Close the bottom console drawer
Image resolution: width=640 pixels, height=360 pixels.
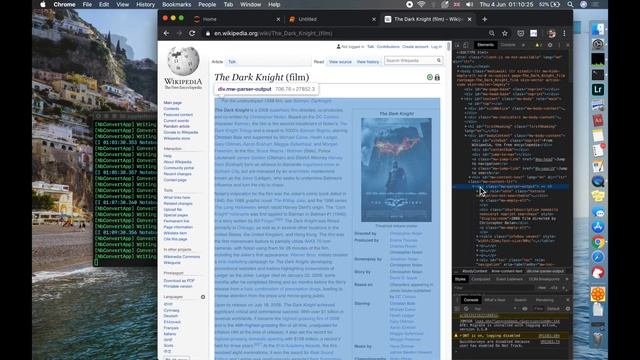point(568,300)
